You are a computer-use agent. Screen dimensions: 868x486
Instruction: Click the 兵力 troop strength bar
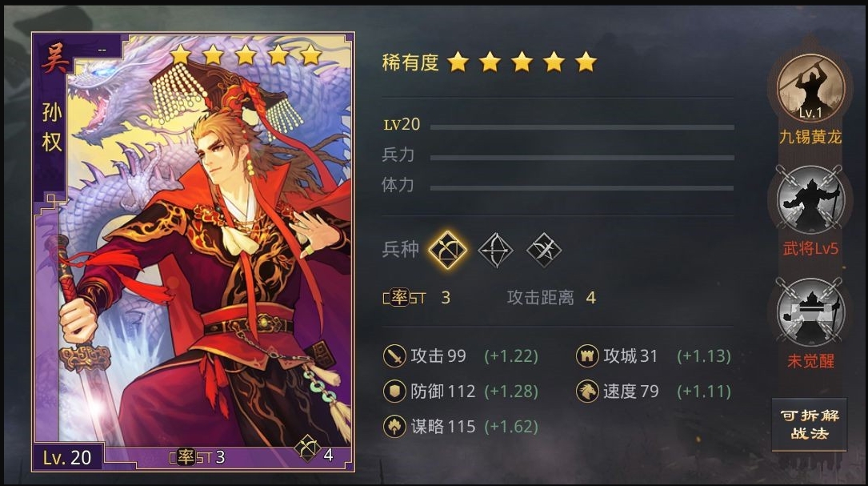tap(582, 158)
